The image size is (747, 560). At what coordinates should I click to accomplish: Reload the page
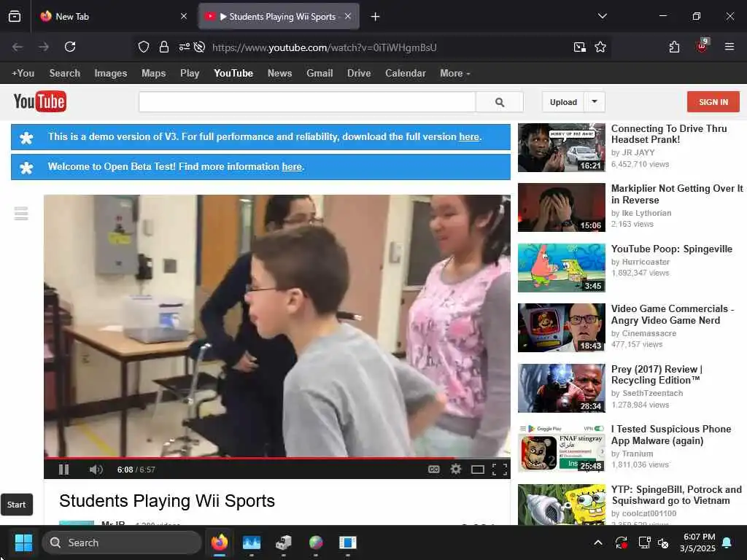pyautogui.click(x=70, y=47)
